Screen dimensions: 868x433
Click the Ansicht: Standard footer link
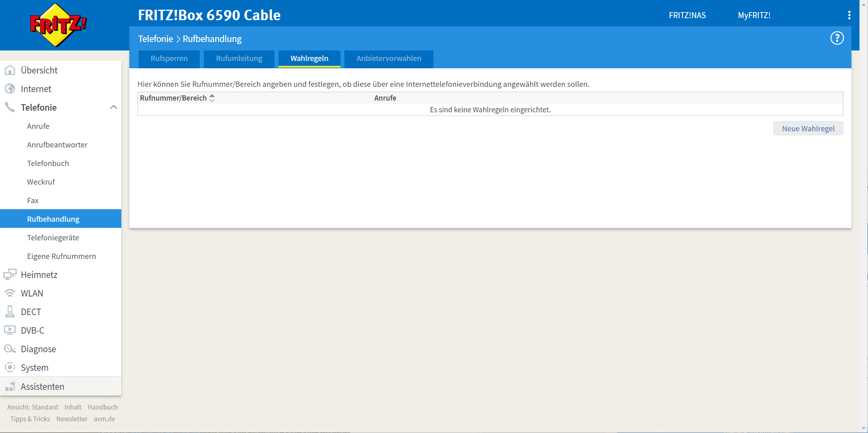[x=32, y=407]
